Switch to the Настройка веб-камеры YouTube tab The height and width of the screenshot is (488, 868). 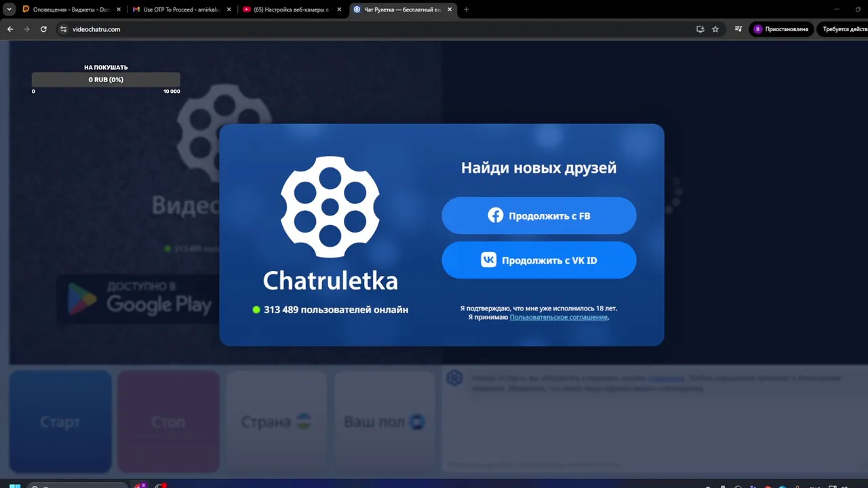(292, 9)
